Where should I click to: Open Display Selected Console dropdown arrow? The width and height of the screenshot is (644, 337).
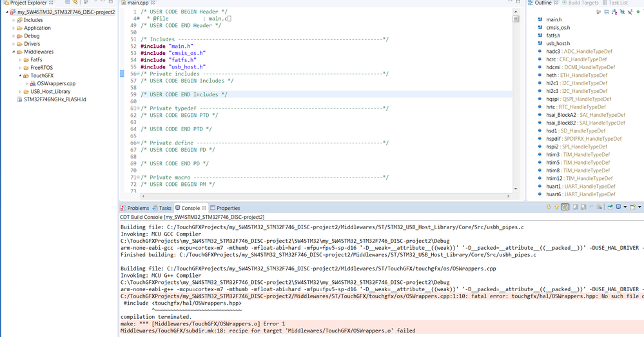click(625, 207)
